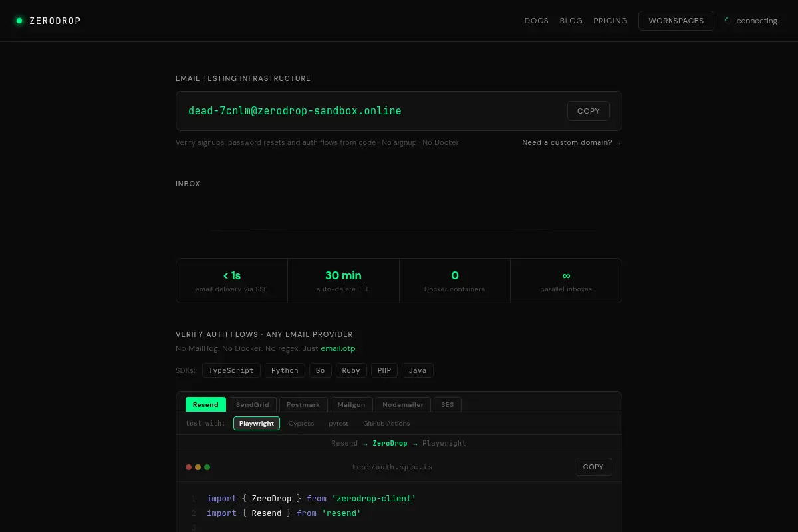Choose the Python SDK
Image resolution: width=798 pixels, height=532 pixels.
pyautogui.click(x=285, y=370)
